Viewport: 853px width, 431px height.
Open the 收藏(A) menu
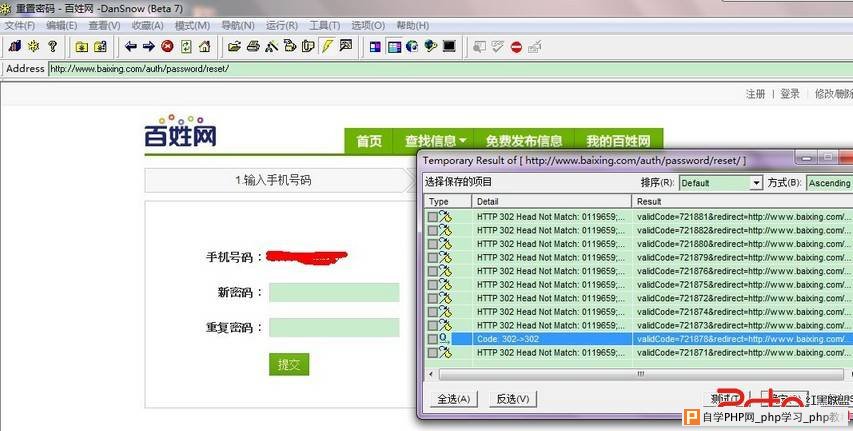(x=147, y=26)
